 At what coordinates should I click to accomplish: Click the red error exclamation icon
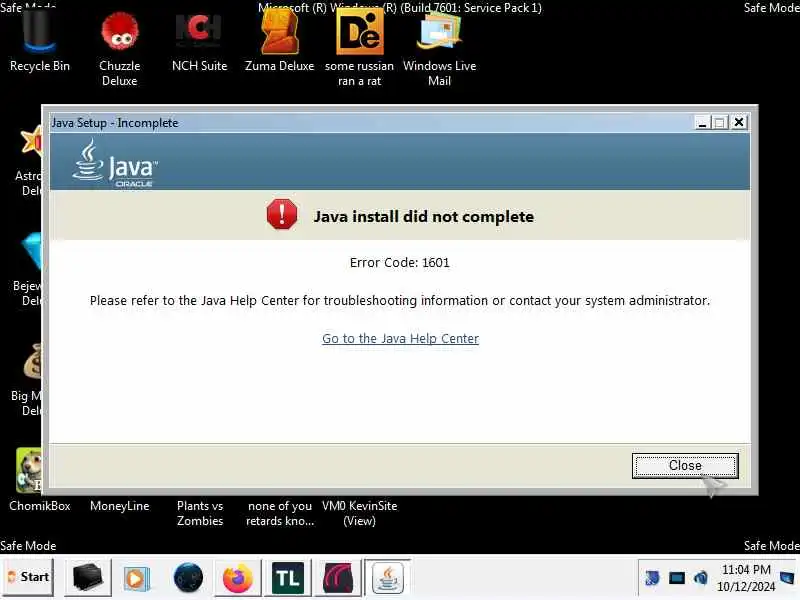tap(282, 214)
